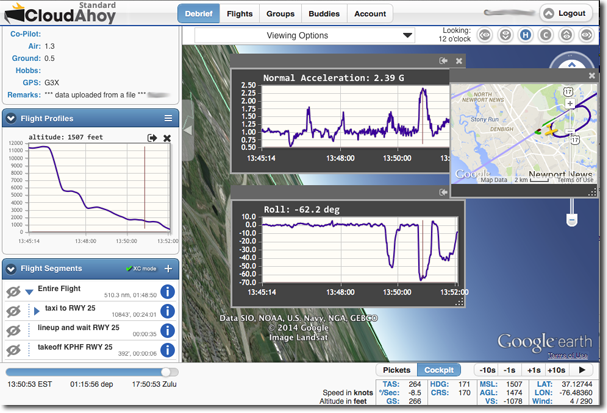Add a new flight segment with plus
This screenshot has height=413, width=607.
point(168,269)
